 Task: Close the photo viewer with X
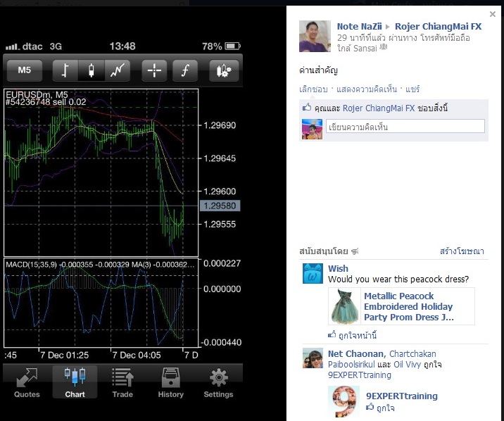pos(493,14)
